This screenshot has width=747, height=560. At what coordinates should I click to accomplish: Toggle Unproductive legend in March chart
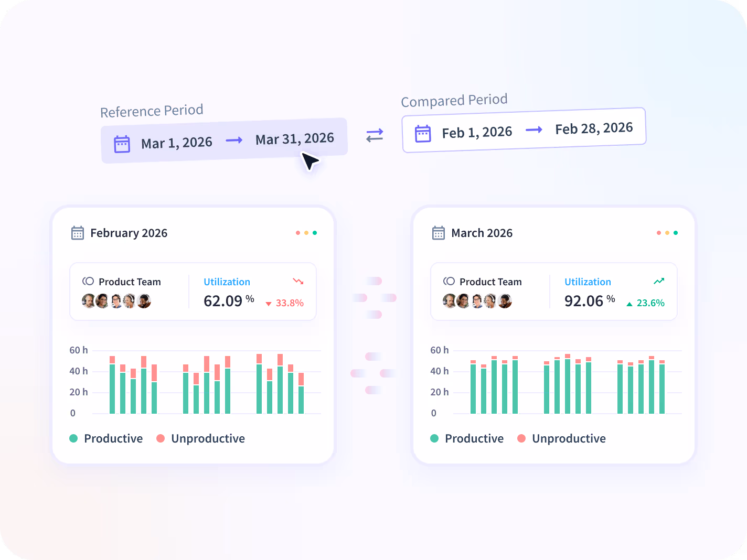[x=561, y=438]
